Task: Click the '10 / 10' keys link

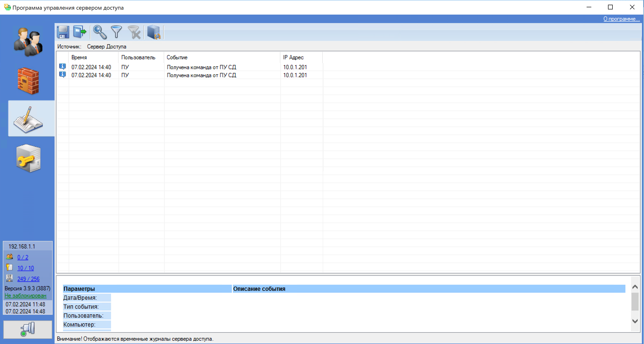Action: 25,268
